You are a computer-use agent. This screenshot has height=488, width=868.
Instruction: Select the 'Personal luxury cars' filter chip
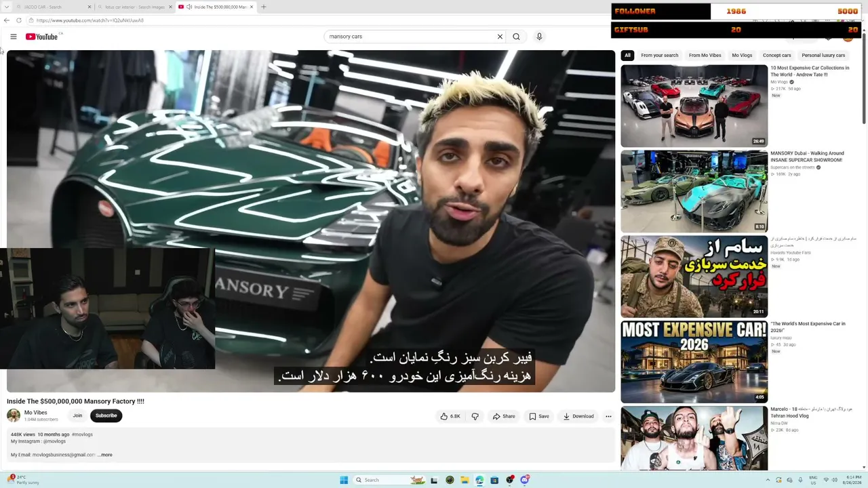(x=823, y=56)
